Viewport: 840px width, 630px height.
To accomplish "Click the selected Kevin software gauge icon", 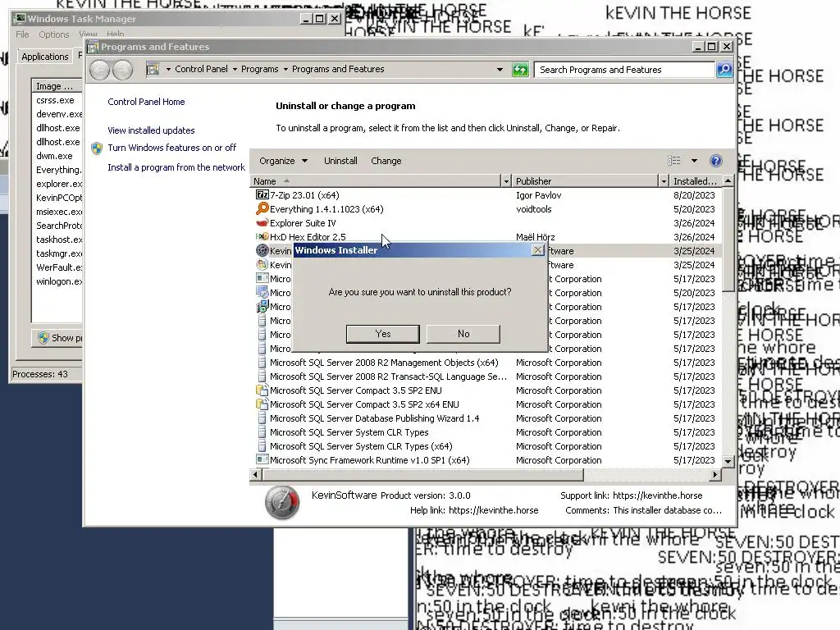I will 262,251.
